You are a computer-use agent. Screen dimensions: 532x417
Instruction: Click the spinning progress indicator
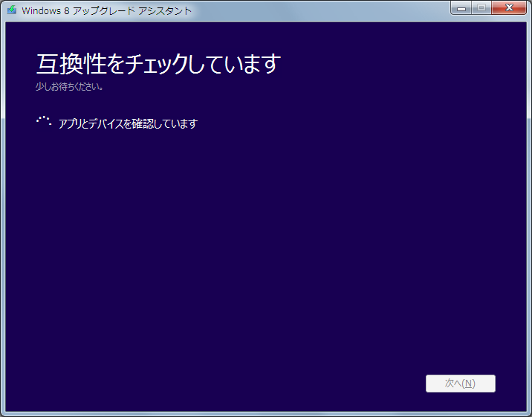44,121
